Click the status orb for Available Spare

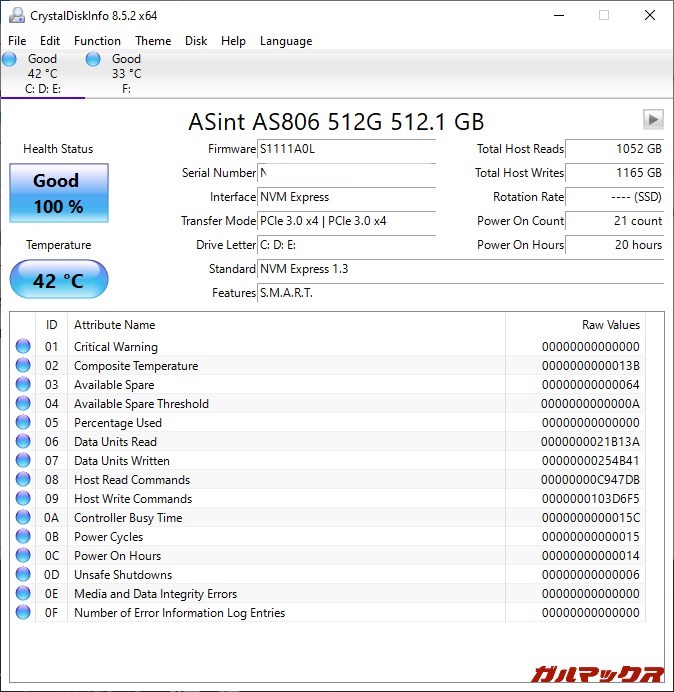coord(23,385)
